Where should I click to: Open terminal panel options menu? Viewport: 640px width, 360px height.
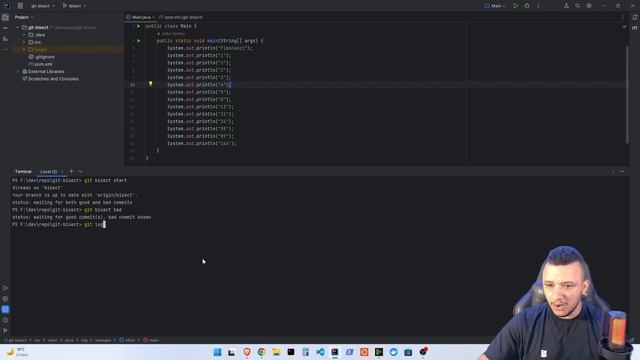[x=613, y=171]
